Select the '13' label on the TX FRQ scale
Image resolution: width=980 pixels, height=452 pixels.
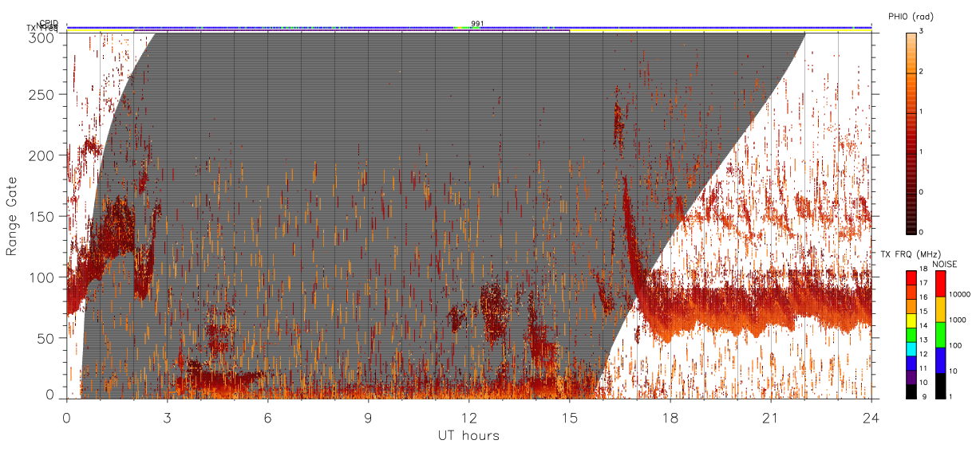tap(924, 340)
